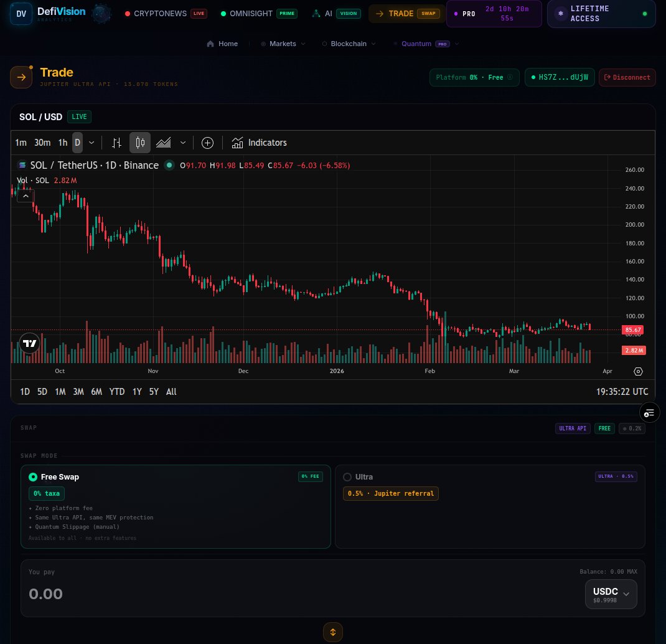This screenshot has width=666, height=644.
Task: Set chart range to 1M
Action: pos(60,392)
